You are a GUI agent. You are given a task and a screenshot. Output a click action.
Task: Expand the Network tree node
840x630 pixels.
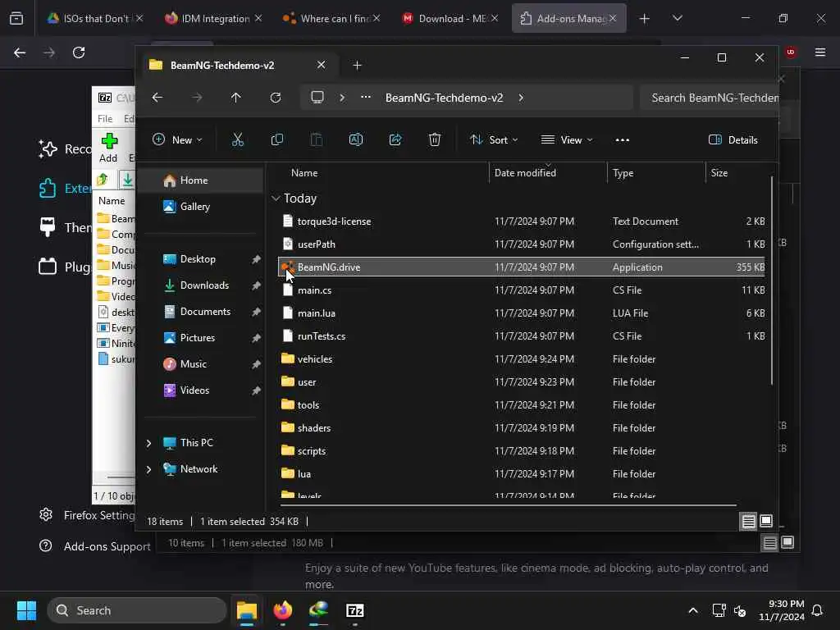(149, 469)
